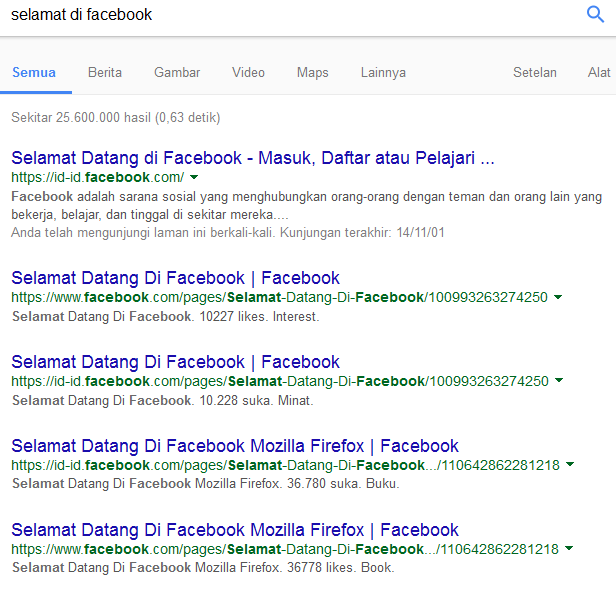
Task: Open 'Selamat Datang di Facebook - Masuk, Daftar' result
Action: [253, 158]
